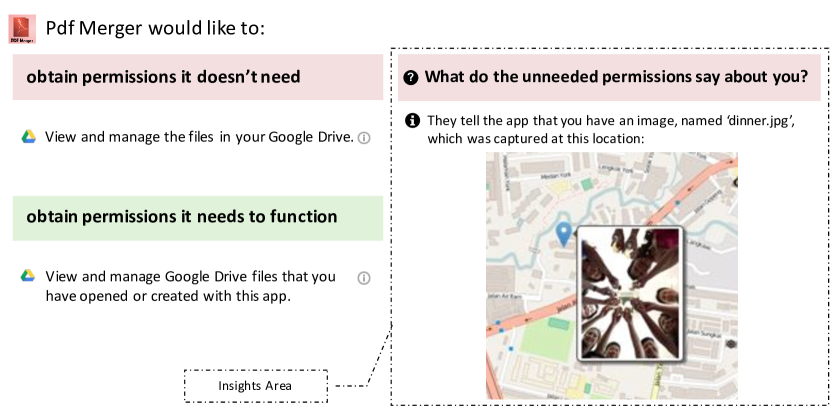The height and width of the screenshot is (408, 830).
Task: Click info icon beside opened-or-created files permission
Action: click(x=364, y=278)
